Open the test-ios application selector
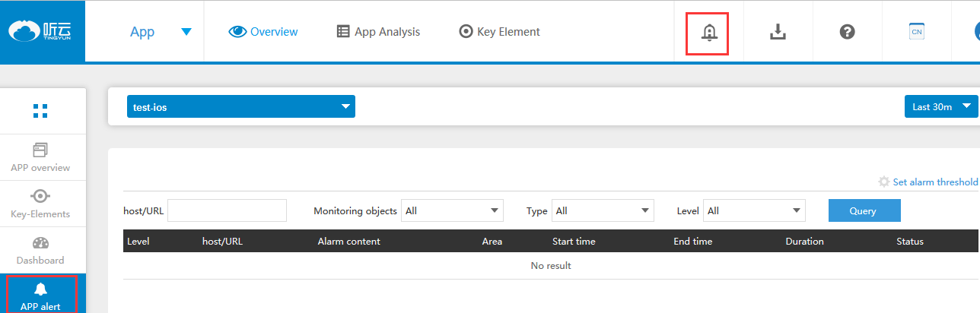Image resolution: width=980 pixels, height=313 pixels. pos(240,107)
